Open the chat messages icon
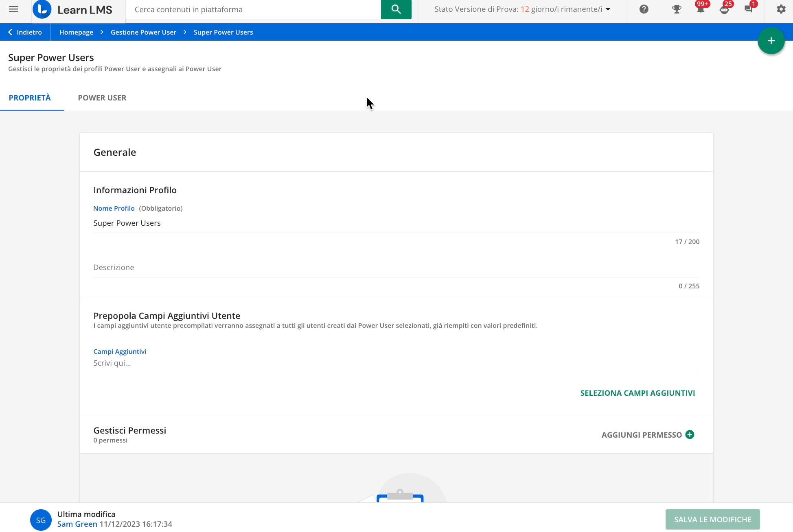The width and height of the screenshot is (793, 532). [748, 9]
